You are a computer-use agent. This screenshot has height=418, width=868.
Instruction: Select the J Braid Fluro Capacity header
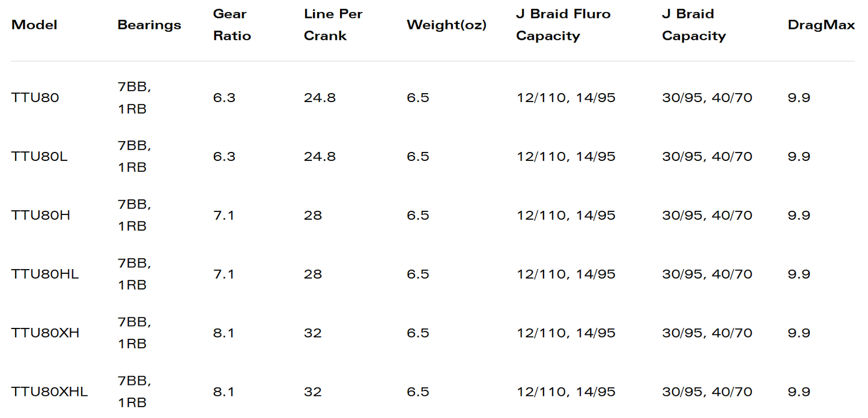tap(563, 25)
